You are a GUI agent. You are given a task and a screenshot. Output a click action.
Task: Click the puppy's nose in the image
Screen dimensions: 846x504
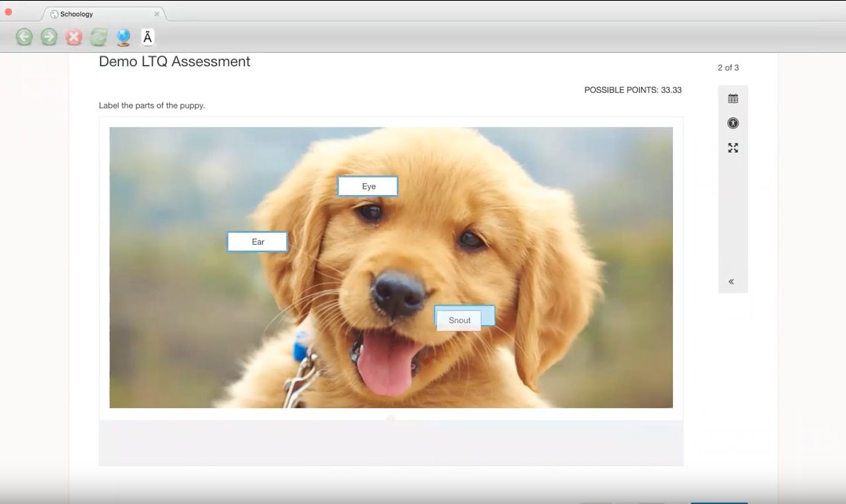click(x=398, y=290)
